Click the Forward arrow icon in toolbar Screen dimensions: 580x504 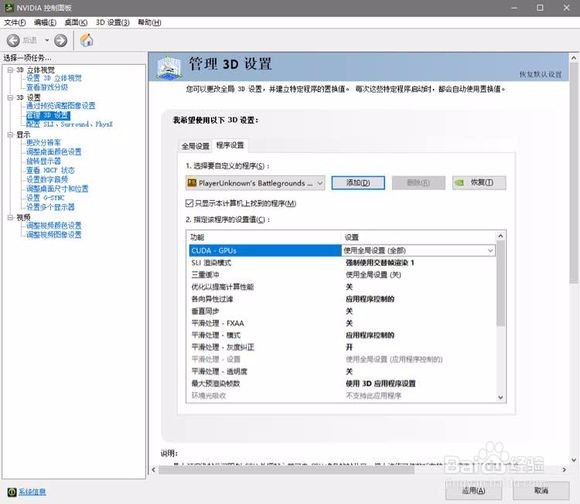click(x=61, y=40)
